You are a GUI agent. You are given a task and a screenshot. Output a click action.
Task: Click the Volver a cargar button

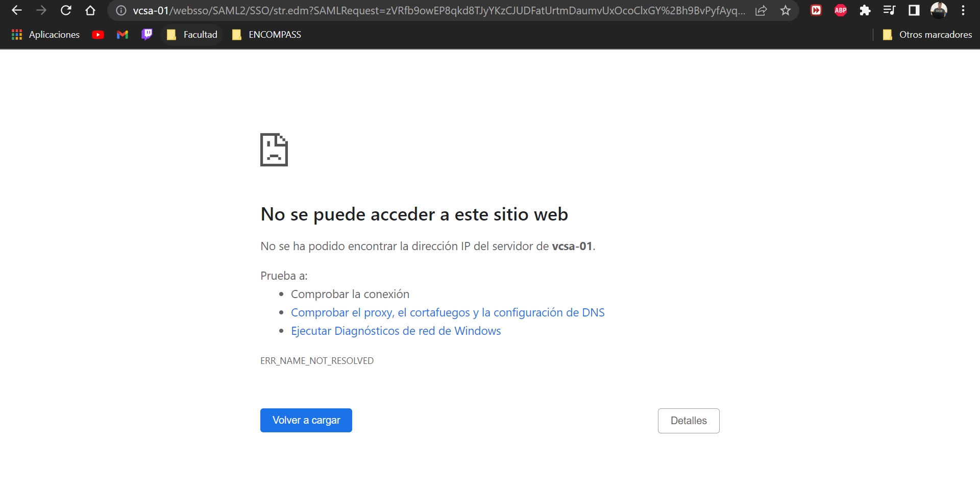(x=306, y=420)
